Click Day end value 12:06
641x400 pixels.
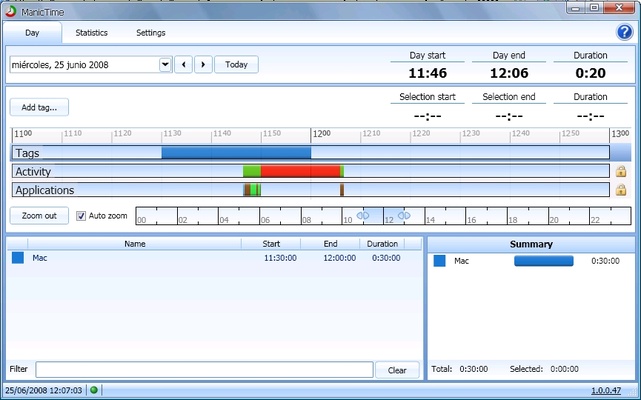pos(509,73)
